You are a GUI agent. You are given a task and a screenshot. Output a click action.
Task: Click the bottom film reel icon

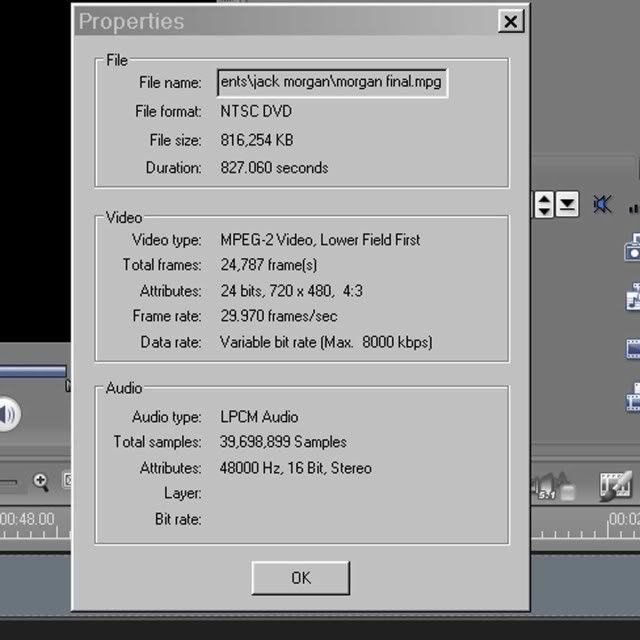click(633, 397)
